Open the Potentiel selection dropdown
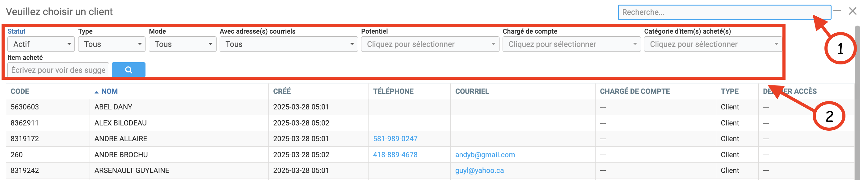The height and width of the screenshot is (180, 868). (x=430, y=44)
